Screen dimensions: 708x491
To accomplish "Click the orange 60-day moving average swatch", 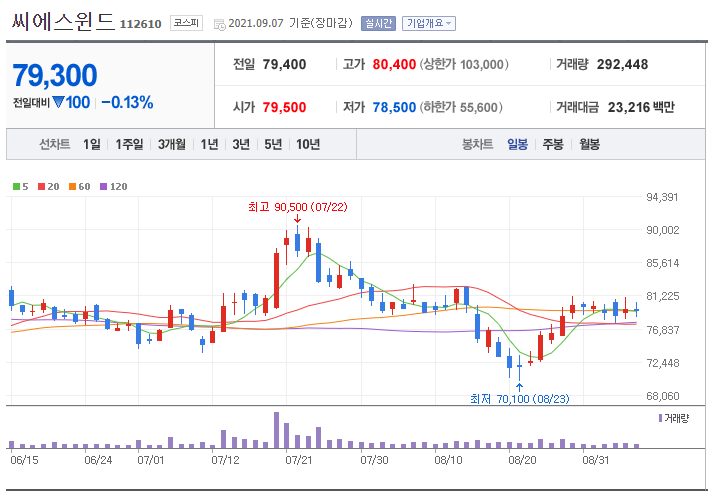I will click(x=72, y=187).
